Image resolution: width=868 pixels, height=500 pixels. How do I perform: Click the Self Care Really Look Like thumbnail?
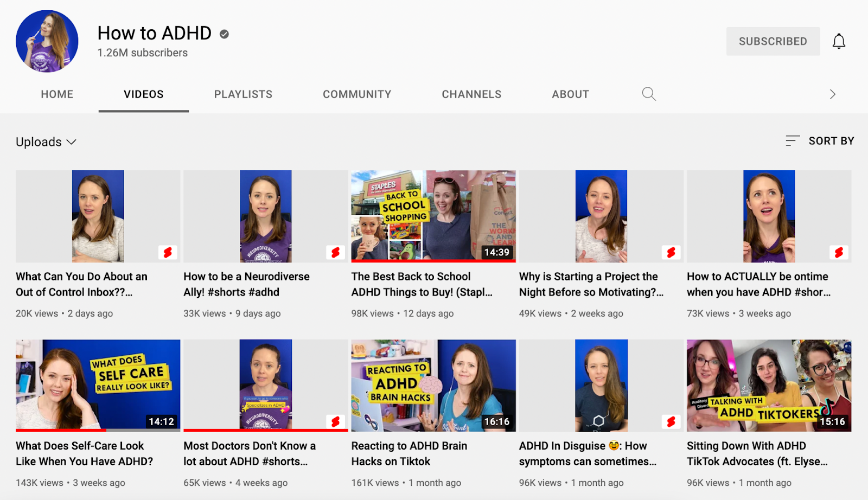(98, 386)
